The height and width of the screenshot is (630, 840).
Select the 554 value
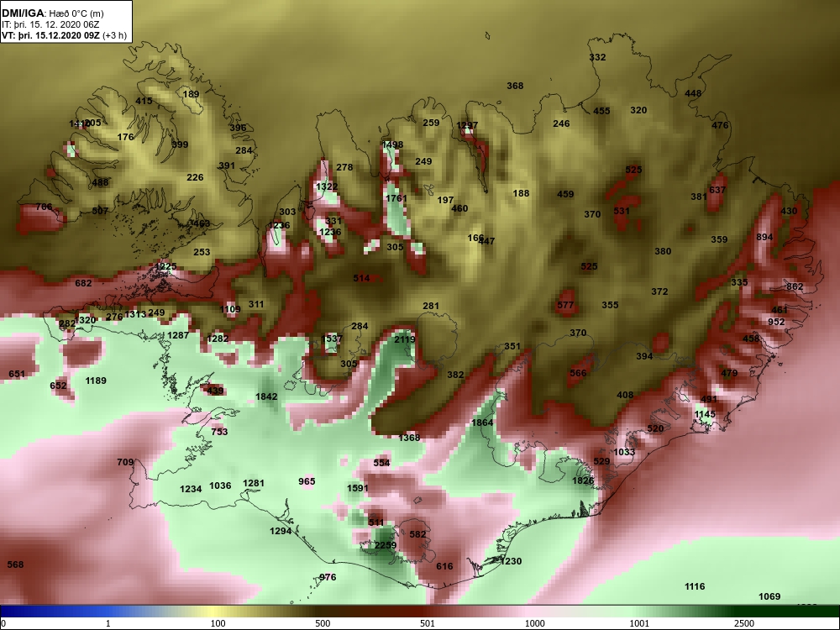pos(382,463)
